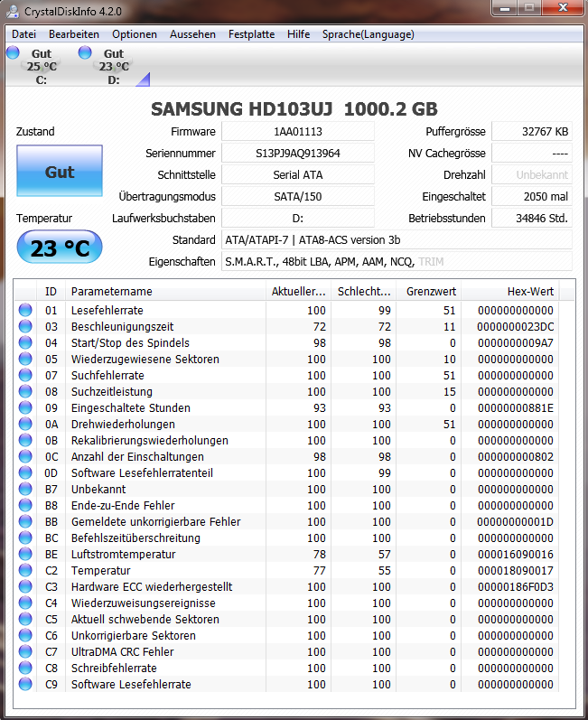Image resolution: width=588 pixels, height=720 pixels.
Task: Minimize the CrystalDiskInfo window
Action: 505,8
